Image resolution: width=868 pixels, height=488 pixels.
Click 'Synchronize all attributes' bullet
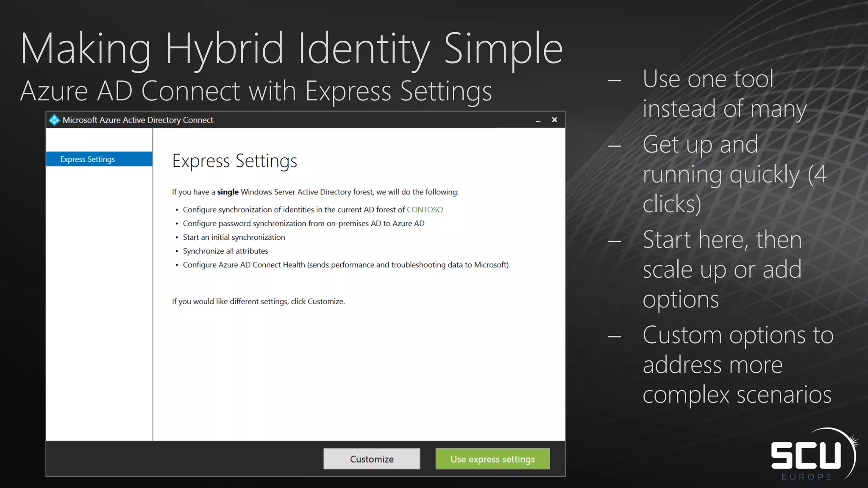point(225,251)
